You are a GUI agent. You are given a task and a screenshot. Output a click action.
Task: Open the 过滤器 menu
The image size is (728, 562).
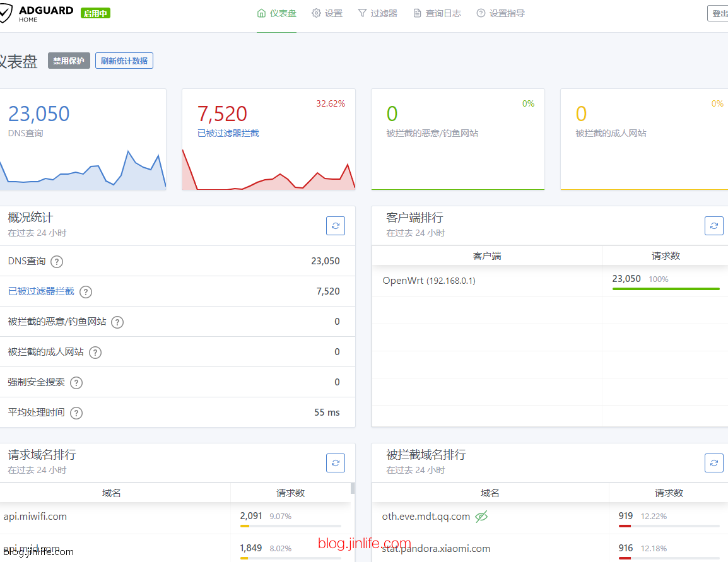(377, 13)
